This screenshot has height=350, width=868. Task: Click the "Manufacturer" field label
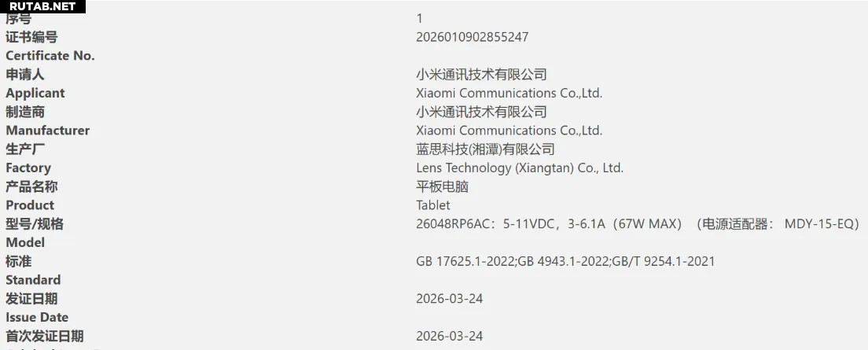(48, 131)
